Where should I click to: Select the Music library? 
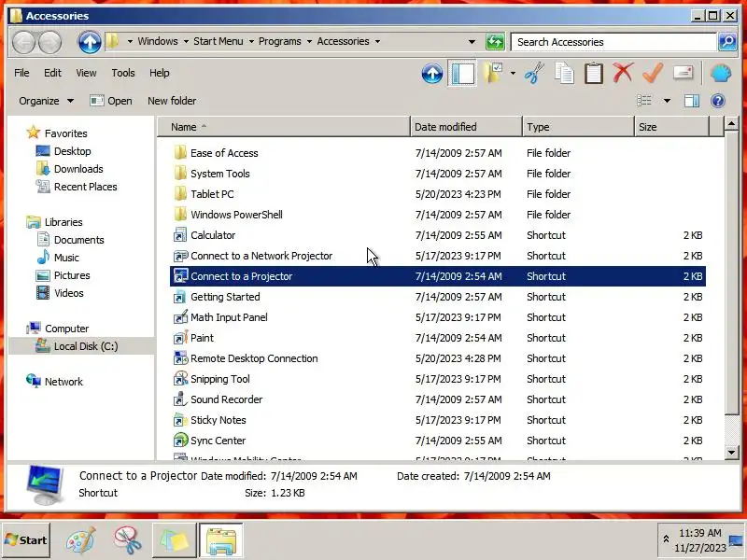tap(66, 258)
